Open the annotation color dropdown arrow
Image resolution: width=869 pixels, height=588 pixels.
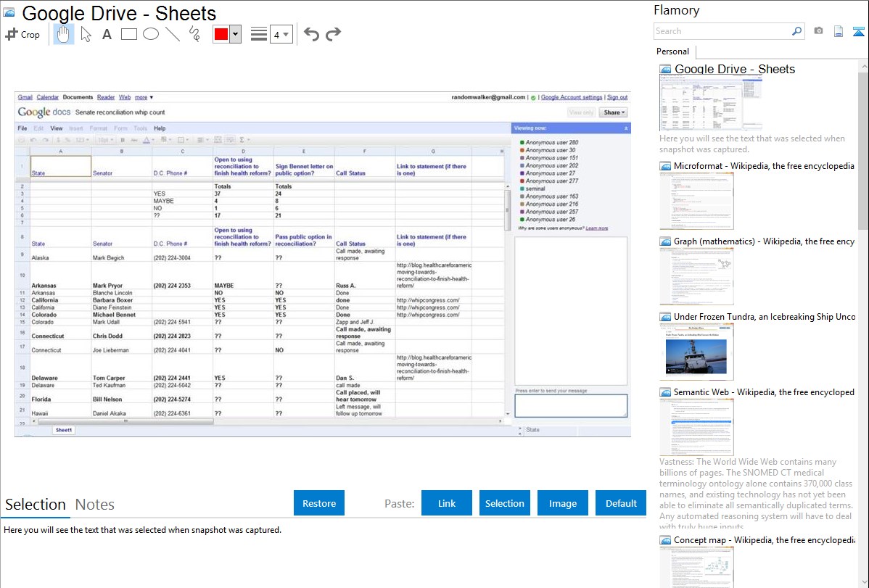236,34
